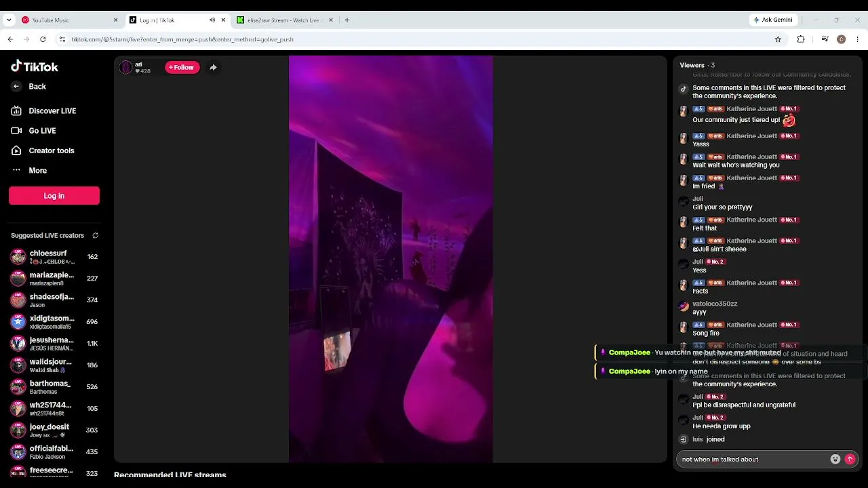The width and height of the screenshot is (868, 488).
Task: Click the xidigtasom... creator avatar
Action: click(x=18, y=322)
